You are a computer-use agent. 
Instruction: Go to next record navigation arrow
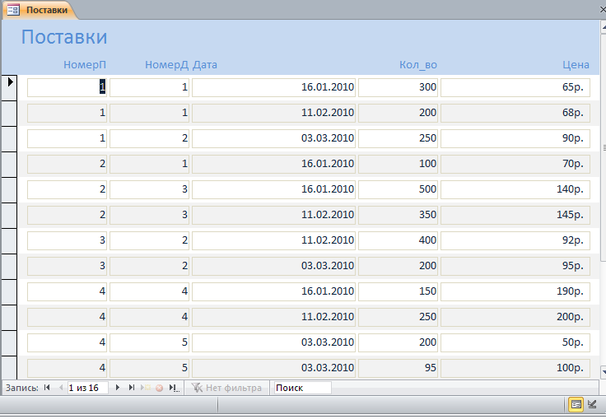117,387
